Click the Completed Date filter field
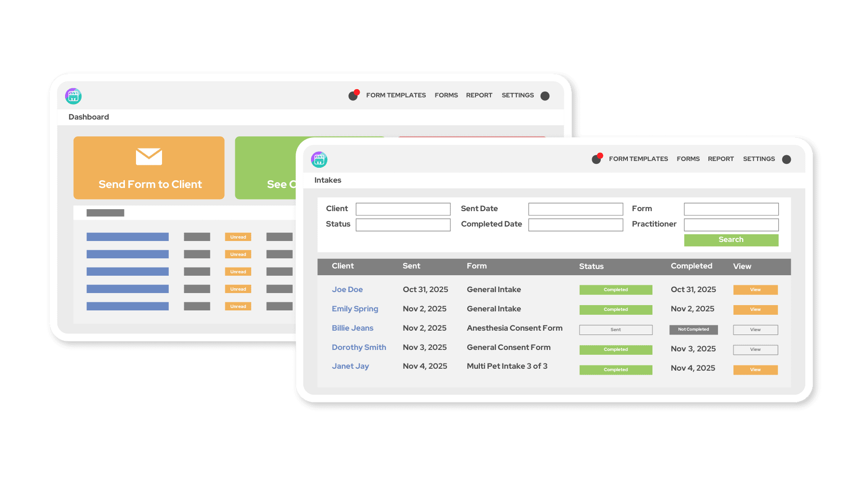The image size is (868, 482). tap(575, 225)
